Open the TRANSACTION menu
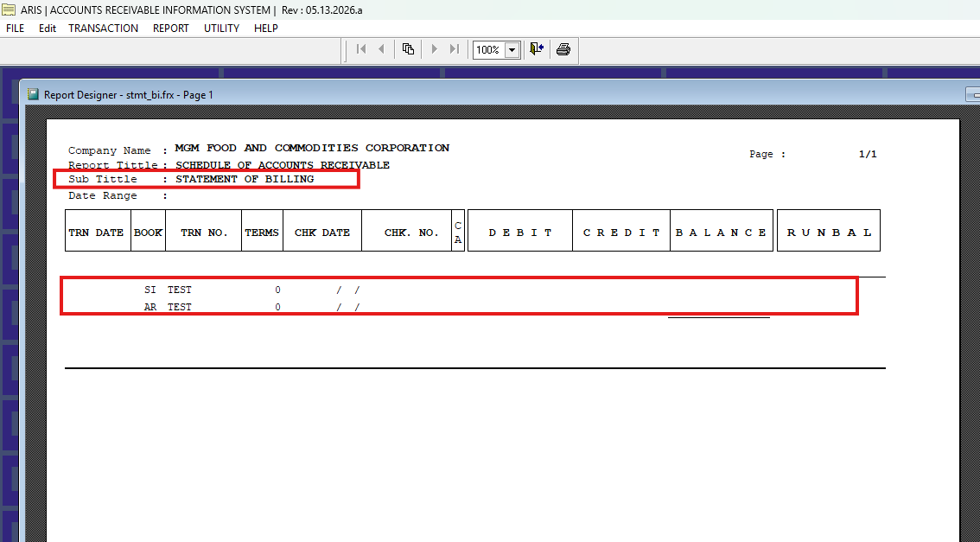Screen dimensions: 980x542 pyautogui.click(x=103, y=29)
